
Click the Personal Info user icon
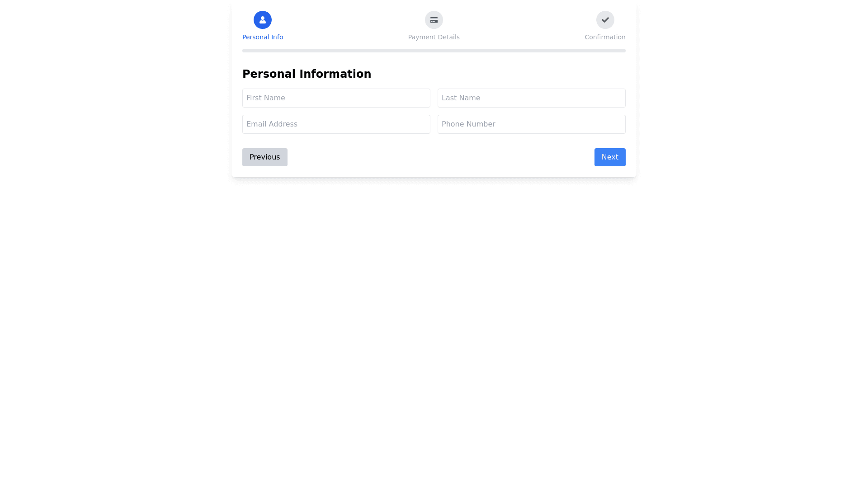262,20
